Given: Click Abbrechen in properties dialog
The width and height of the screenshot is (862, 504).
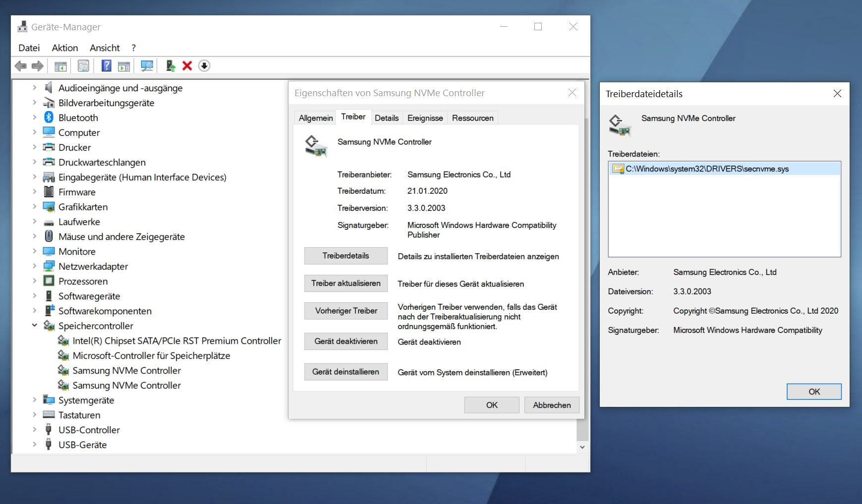Looking at the screenshot, I should 552,405.
